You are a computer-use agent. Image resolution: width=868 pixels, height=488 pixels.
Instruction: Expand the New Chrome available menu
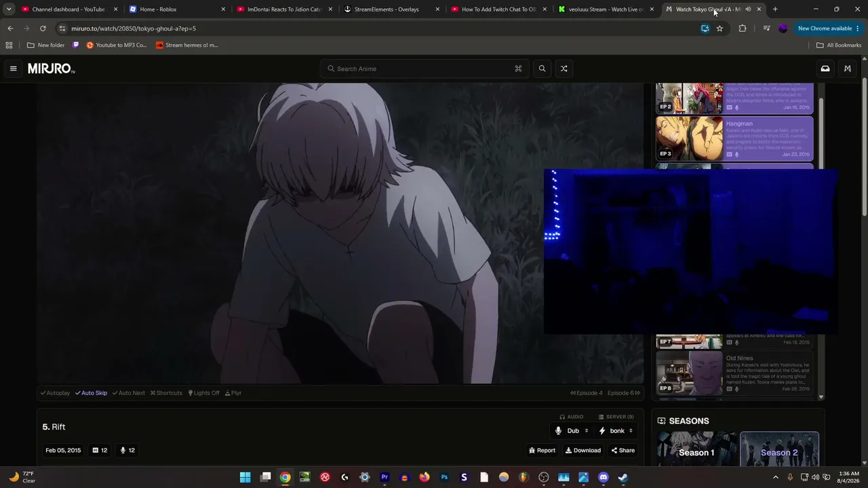[829, 28]
